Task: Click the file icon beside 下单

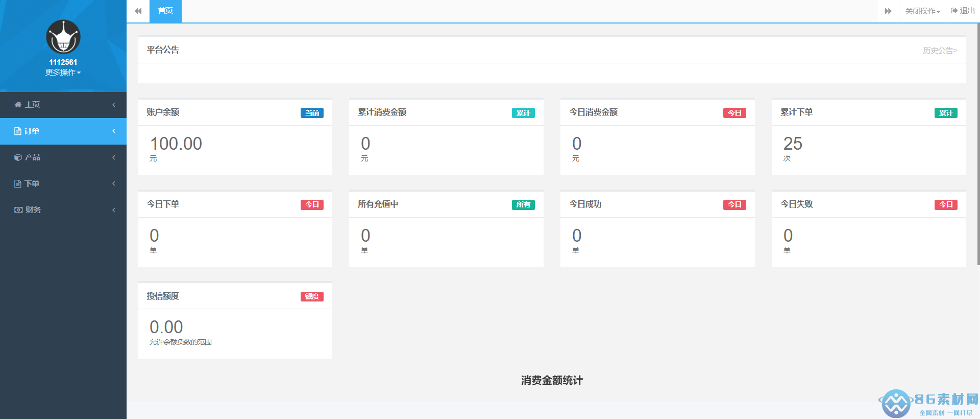Action: pyautogui.click(x=18, y=184)
